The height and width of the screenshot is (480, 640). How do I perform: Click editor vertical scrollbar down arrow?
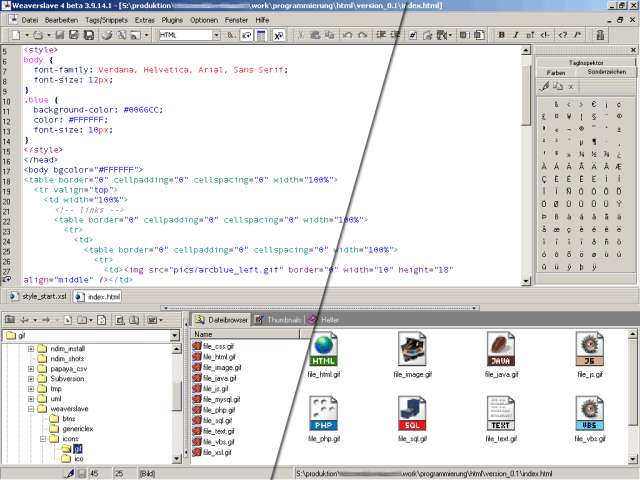pyautogui.click(x=526, y=281)
